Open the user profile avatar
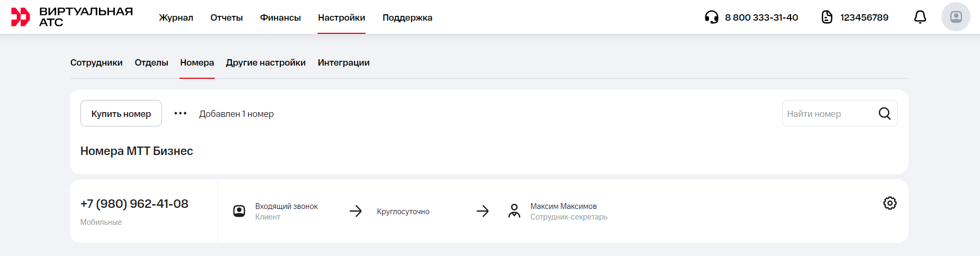980x256 pixels. click(955, 17)
